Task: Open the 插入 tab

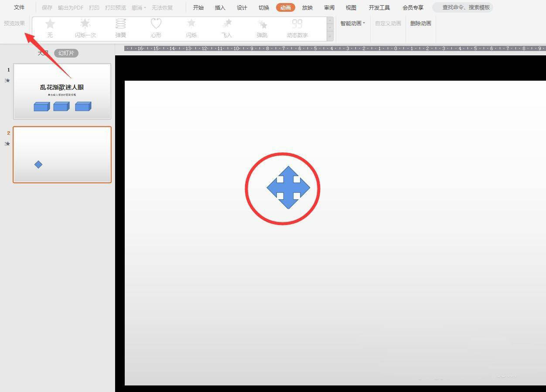Action: pos(220,8)
